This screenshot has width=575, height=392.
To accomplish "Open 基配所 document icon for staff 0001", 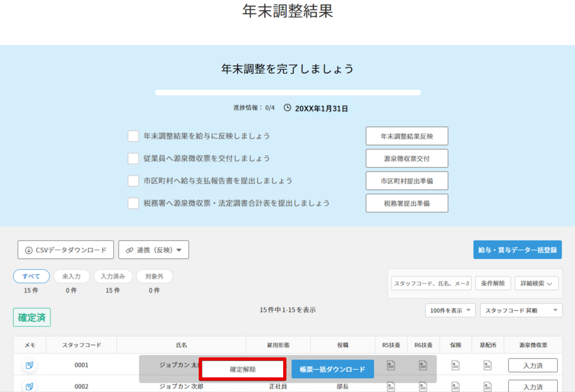I will [488, 366].
